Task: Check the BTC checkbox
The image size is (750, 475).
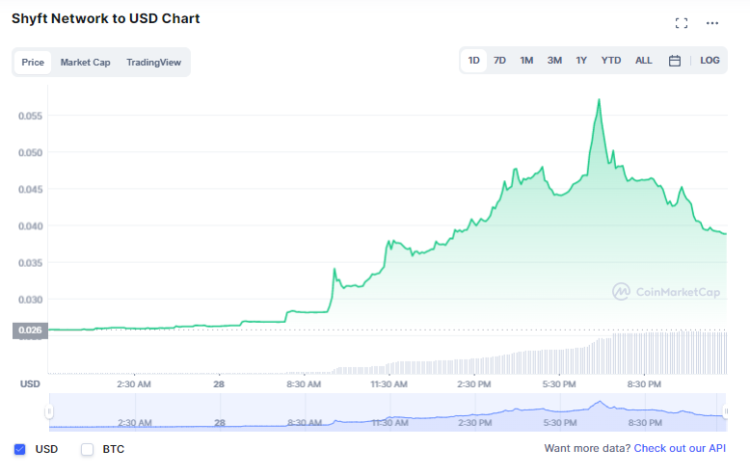Action: (87, 449)
